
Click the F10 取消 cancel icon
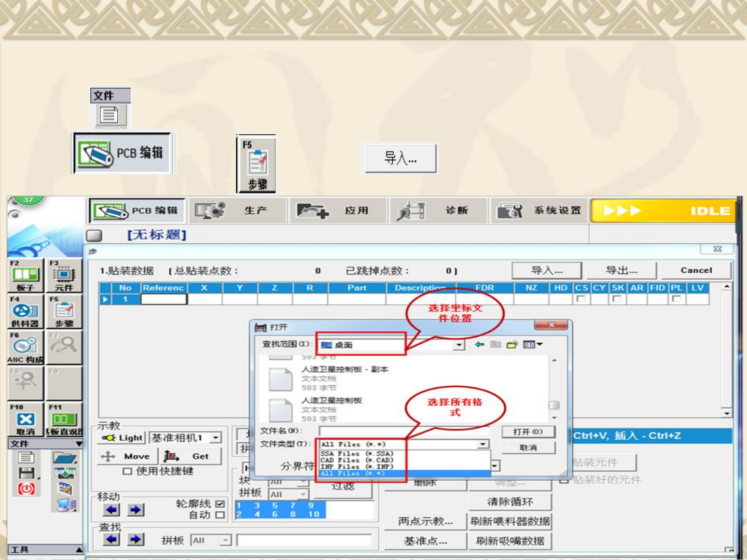click(x=25, y=419)
